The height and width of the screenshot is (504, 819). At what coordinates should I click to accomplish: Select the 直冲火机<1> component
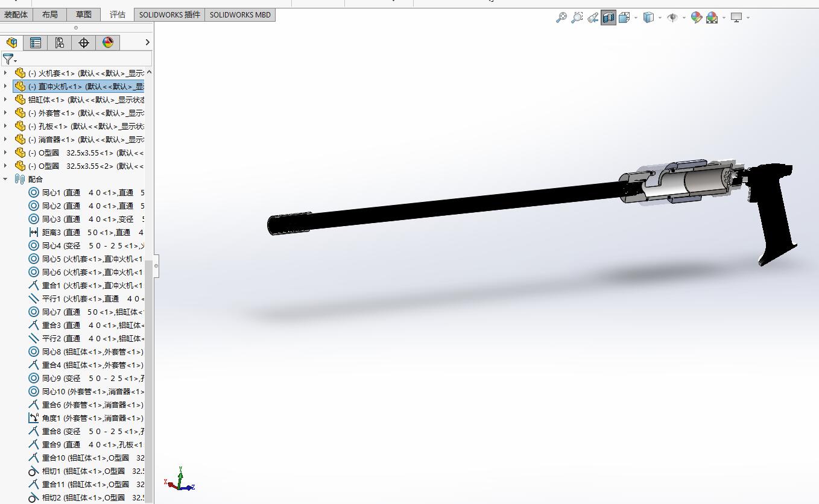pyautogui.click(x=79, y=86)
